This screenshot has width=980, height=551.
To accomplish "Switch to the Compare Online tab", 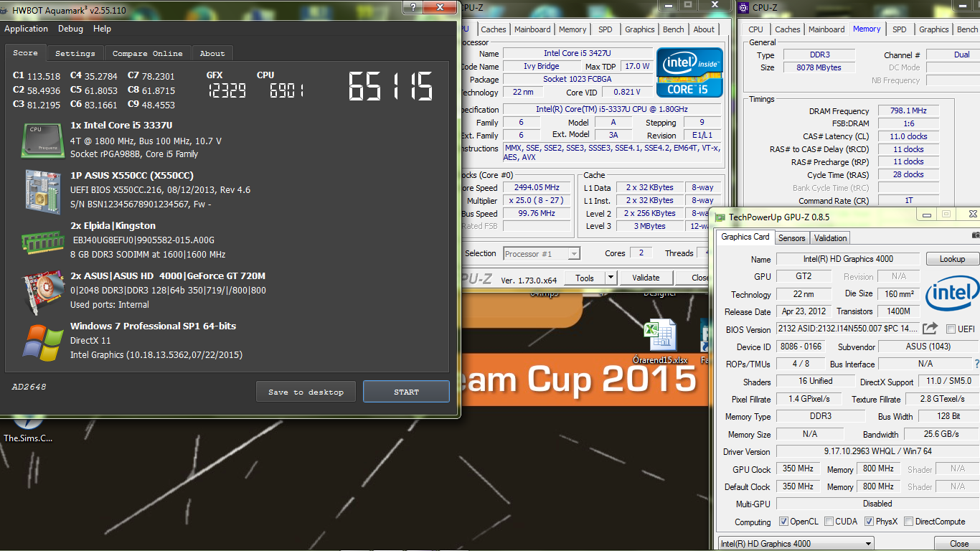I will coord(148,53).
